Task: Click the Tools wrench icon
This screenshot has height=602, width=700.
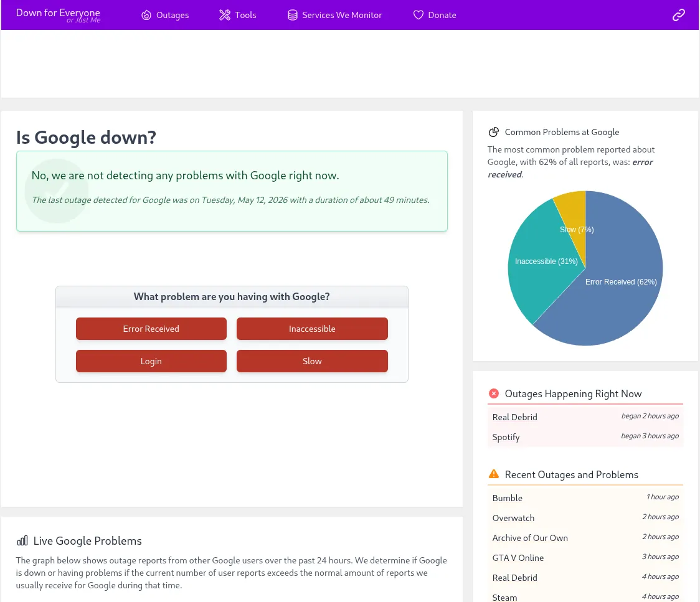Action: point(225,15)
